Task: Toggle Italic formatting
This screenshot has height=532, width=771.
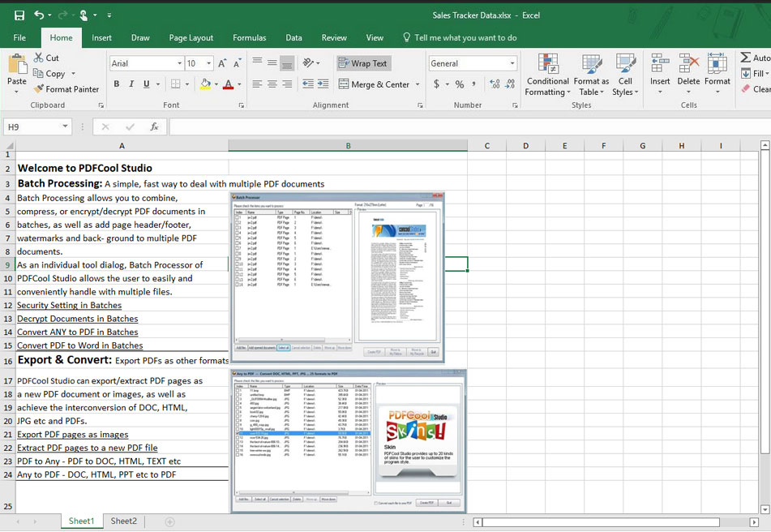Action: [131, 84]
